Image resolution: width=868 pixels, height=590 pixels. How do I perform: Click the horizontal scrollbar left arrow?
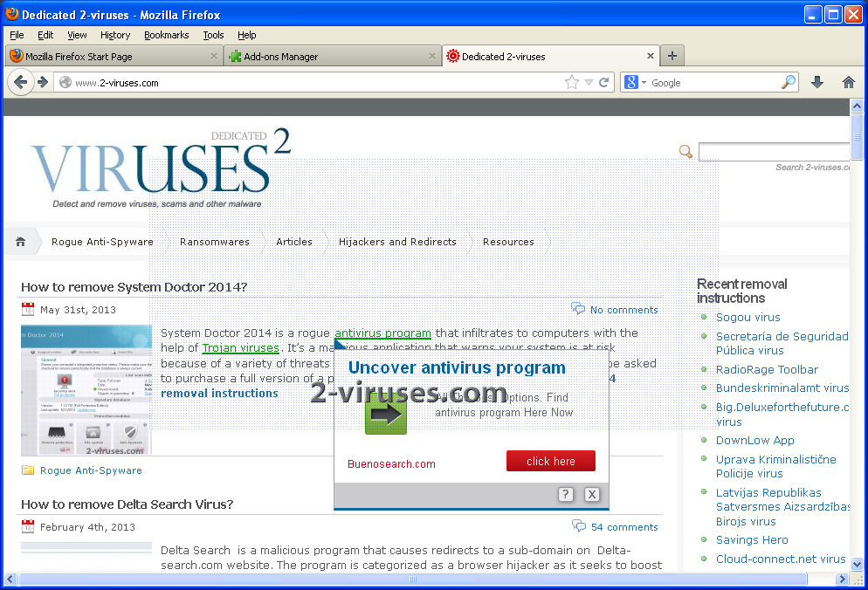click(x=10, y=579)
